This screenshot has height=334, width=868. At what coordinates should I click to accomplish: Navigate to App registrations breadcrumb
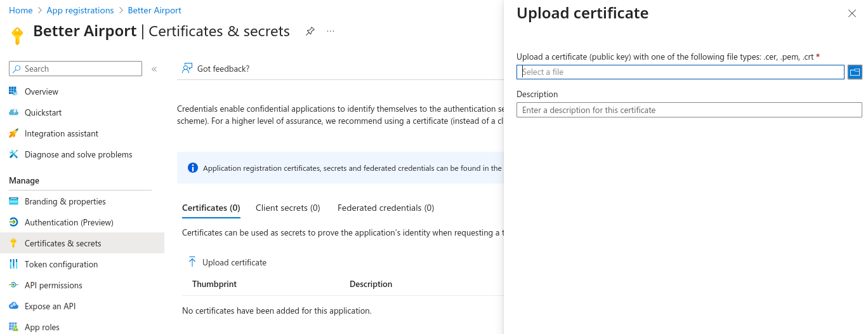pos(81,10)
